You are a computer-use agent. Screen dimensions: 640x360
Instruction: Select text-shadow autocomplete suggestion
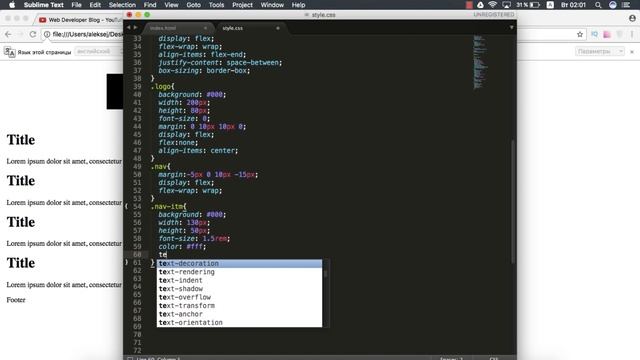(239, 289)
